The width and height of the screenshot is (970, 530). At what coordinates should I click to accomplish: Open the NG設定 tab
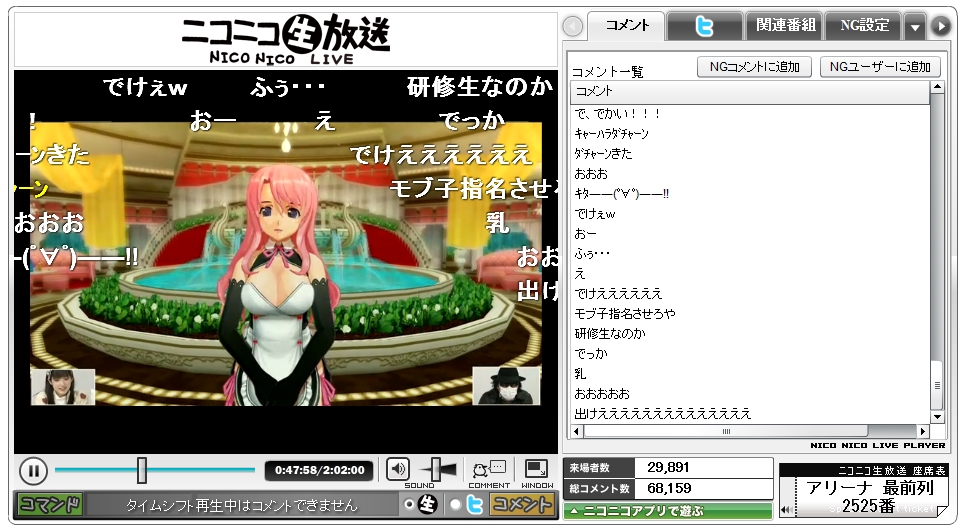click(x=864, y=26)
